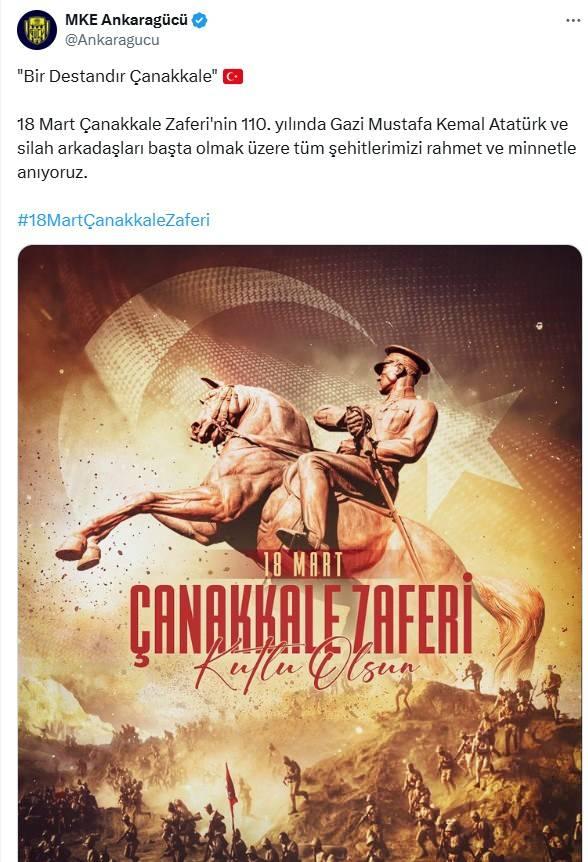588x862 pixels.
Task: Click the tweet paragraph mentioning Gazi Mustafa Kemal
Action: click(x=297, y=148)
